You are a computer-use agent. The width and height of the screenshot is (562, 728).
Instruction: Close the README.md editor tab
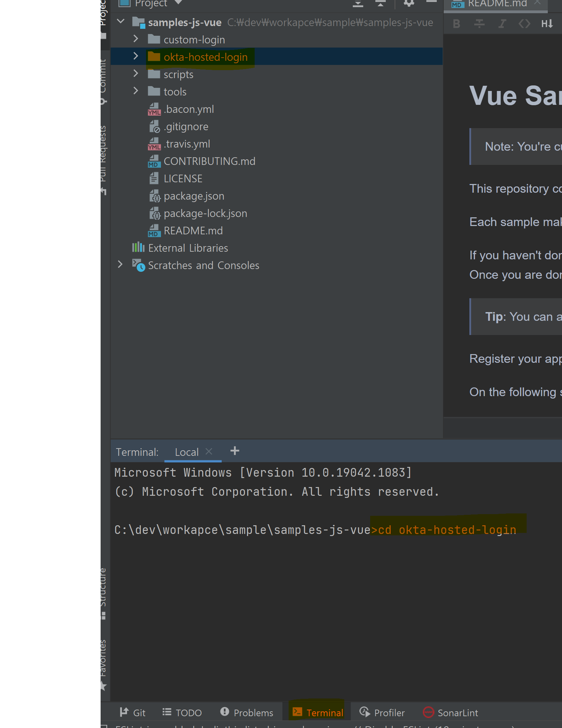tap(538, 2)
